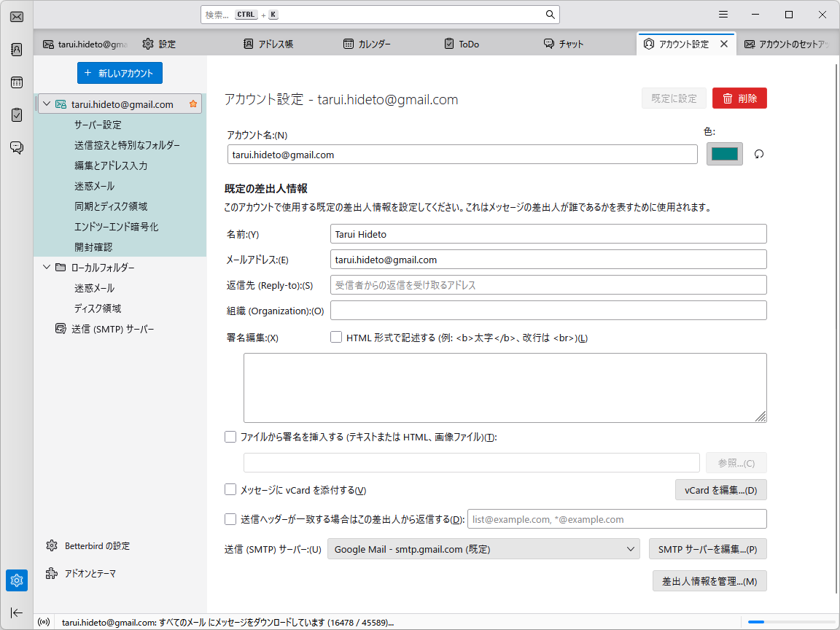This screenshot has height=630, width=840.
Task: Click the SMTP server icon in the tree
Action: click(x=61, y=328)
